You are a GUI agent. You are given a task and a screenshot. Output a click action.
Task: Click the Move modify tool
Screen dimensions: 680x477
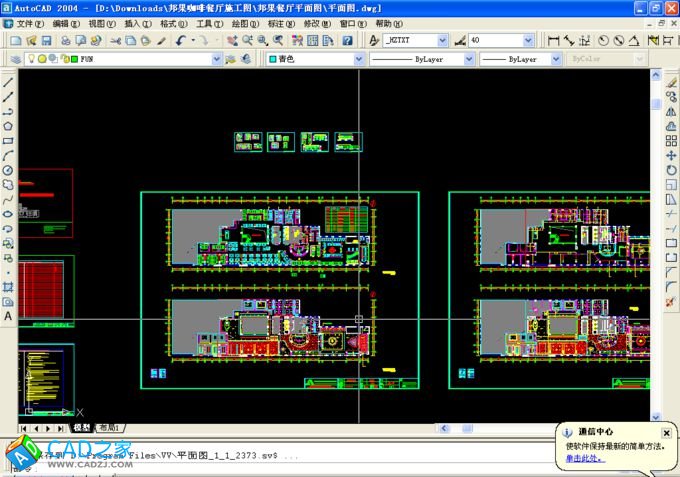(x=671, y=156)
